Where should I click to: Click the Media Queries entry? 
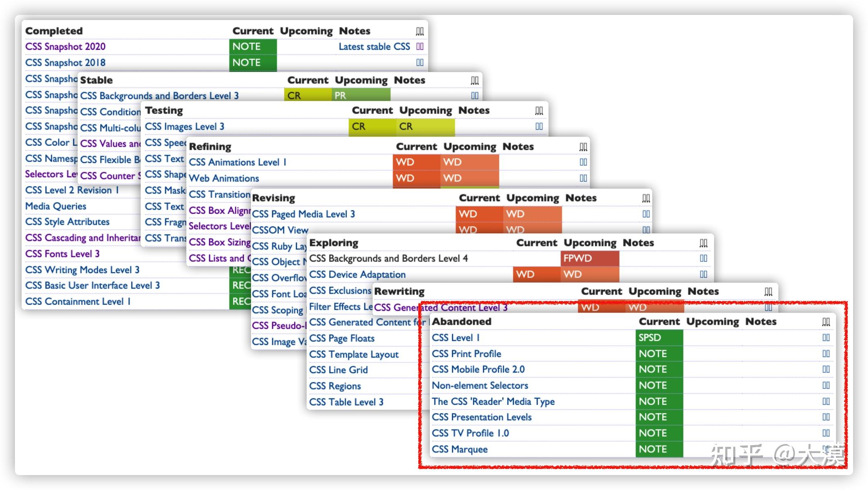click(56, 206)
